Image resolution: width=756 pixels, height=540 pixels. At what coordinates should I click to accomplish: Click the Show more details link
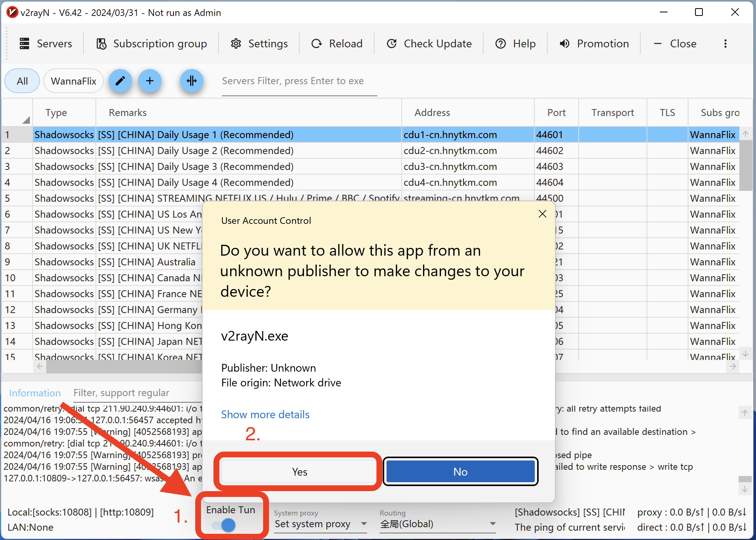265,414
